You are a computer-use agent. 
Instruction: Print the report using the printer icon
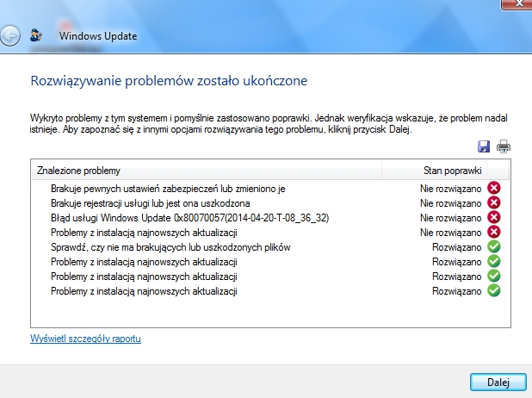click(x=504, y=146)
